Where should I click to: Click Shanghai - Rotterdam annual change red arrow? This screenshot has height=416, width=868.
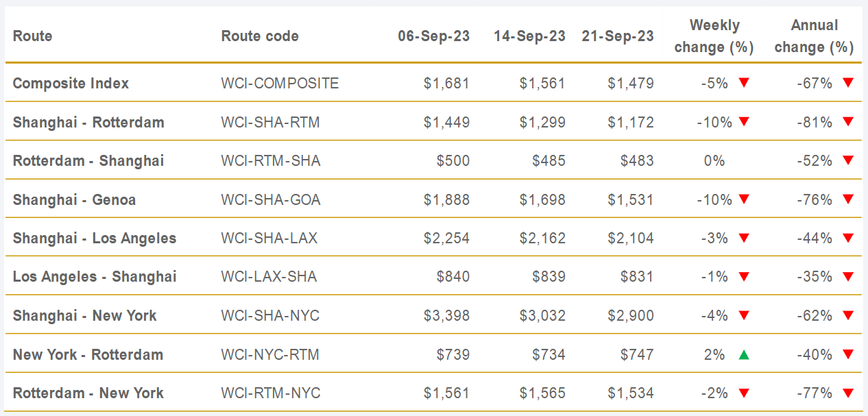[848, 122]
